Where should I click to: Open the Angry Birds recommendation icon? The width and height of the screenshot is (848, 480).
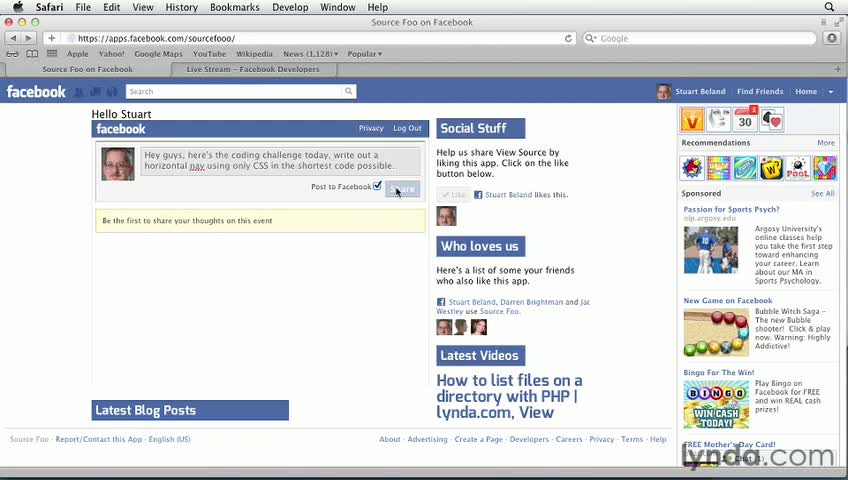(x=692, y=168)
